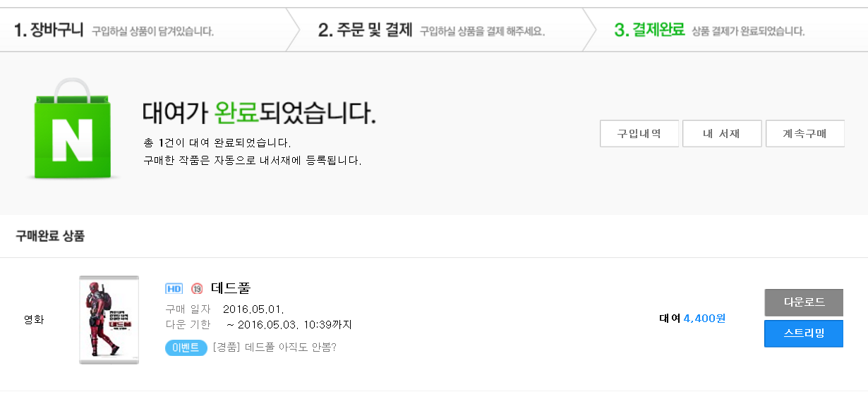Image resolution: width=868 pixels, height=394 pixels.
Task: Start playback with the 스트리밍 button
Action: click(x=804, y=333)
